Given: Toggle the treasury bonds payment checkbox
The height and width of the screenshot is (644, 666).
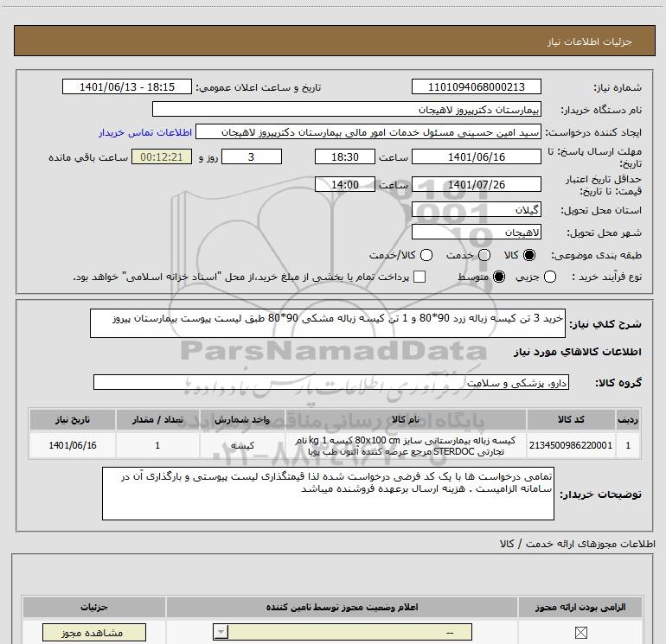Looking at the screenshot, I should [419, 277].
